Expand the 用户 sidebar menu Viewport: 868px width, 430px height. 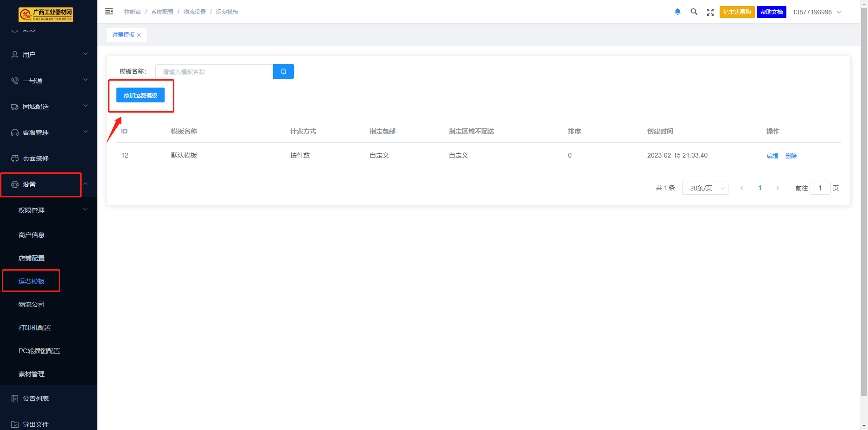click(x=49, y=55)
